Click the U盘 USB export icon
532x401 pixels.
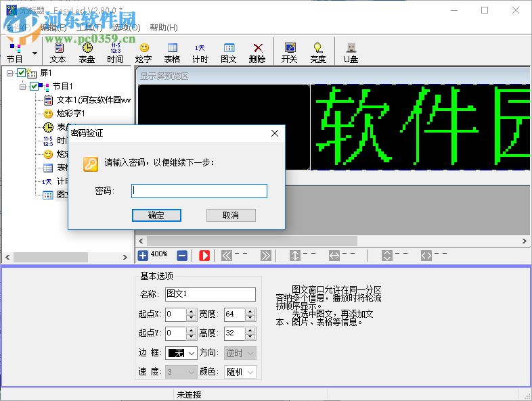(351, 53)
